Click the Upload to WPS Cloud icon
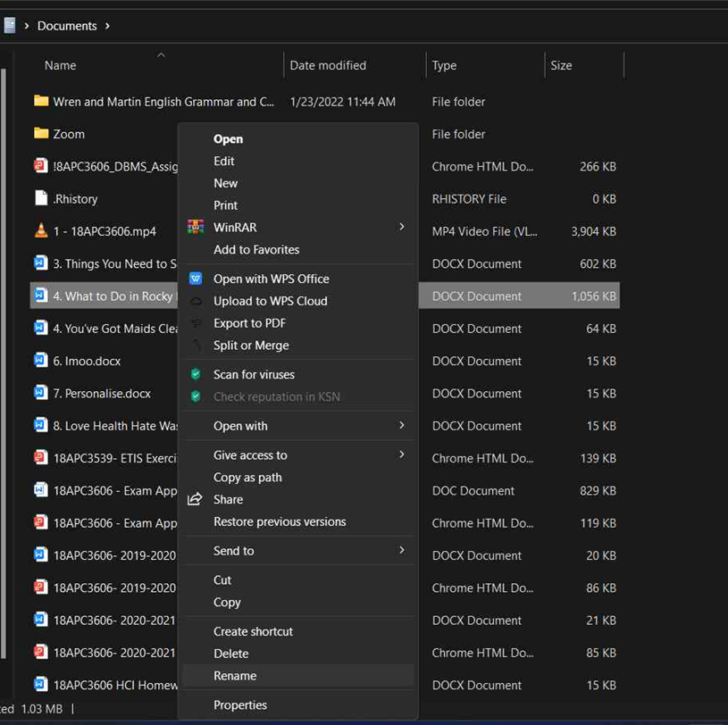The image size is (728, 725). pyautogui.click(x=196, y=301)
